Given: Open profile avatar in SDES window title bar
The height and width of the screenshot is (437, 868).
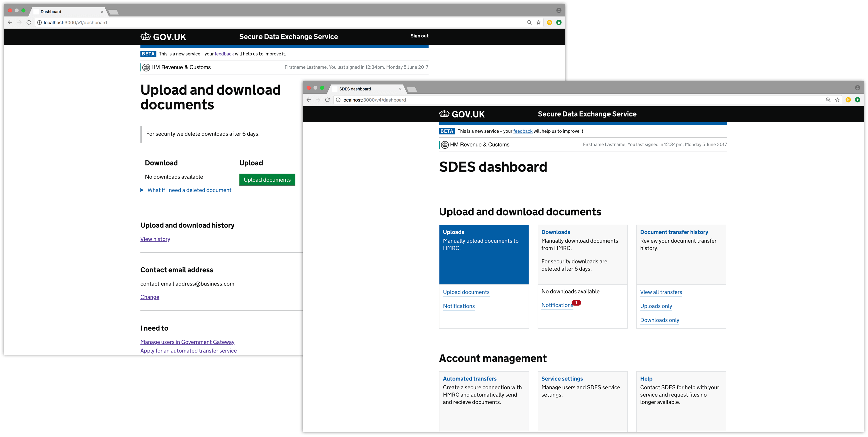Looking at the screenshot, I should click(x=858, y=88).
